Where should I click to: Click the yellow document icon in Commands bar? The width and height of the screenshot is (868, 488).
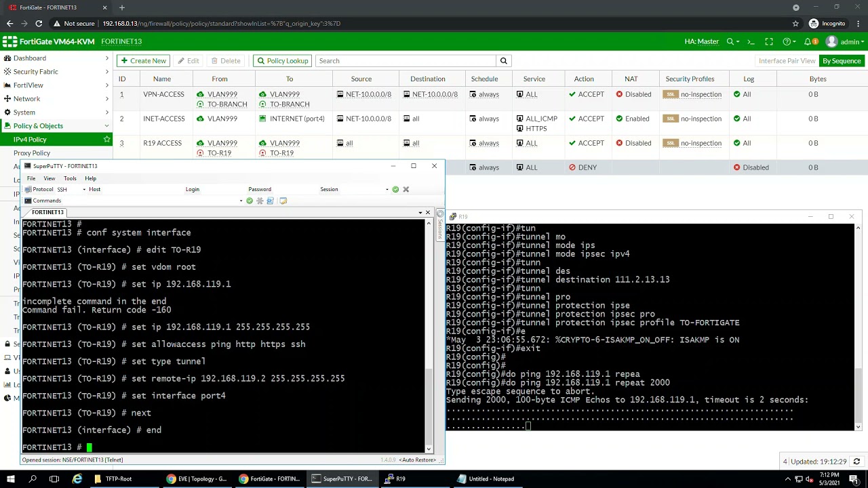coord(283,201)
